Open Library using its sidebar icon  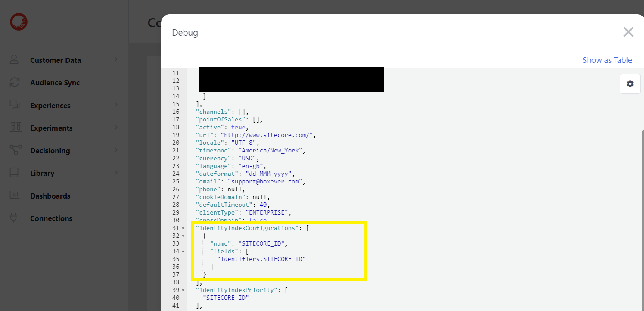(14, 173)
